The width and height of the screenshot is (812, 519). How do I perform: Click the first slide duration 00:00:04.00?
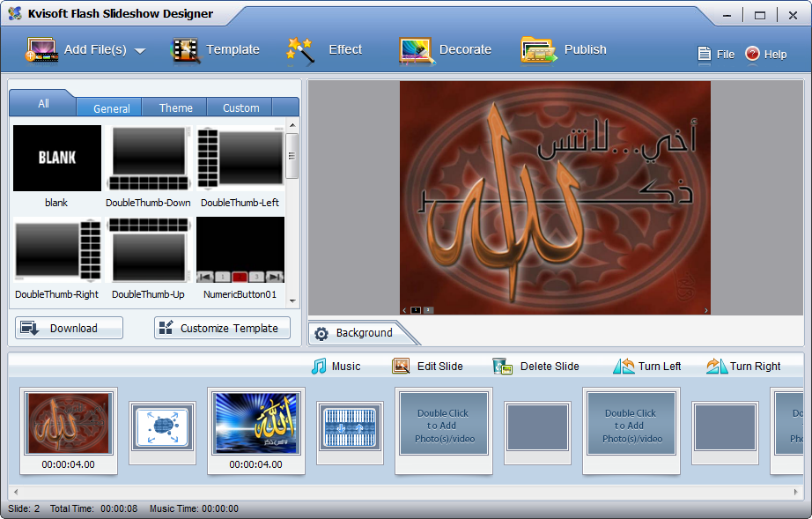point(69,464)
